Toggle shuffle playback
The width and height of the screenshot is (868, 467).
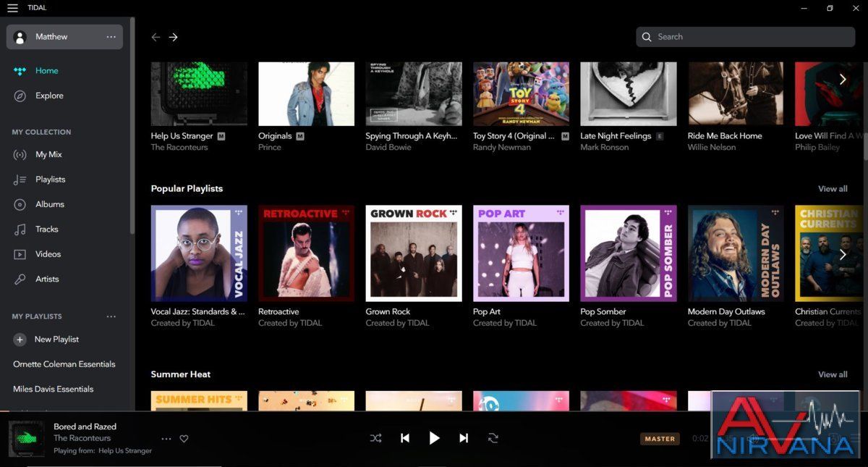coord(376,438)
